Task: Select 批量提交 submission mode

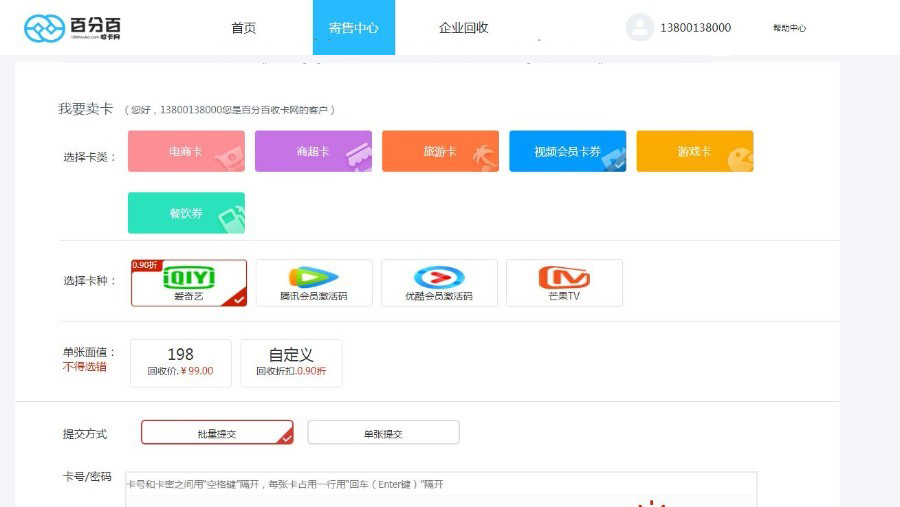Action: coord(217,432)
